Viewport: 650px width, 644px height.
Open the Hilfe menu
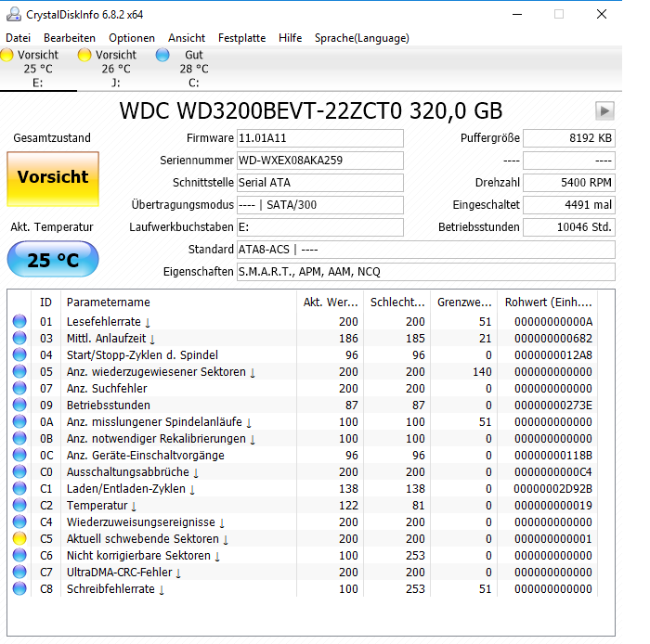pos(290,38)
